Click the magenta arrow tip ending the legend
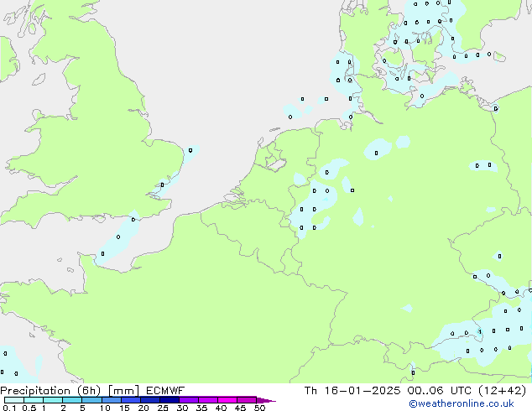Image resolution: width=532 pixels, height=411 pixels. coord(268,400)
